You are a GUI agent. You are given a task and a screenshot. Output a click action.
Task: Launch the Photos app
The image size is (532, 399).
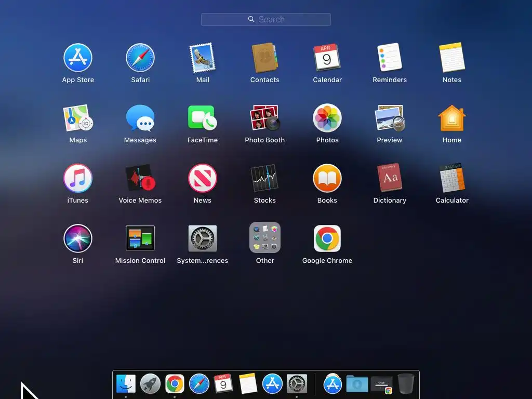pyautogui.click(x=327, y=118)
